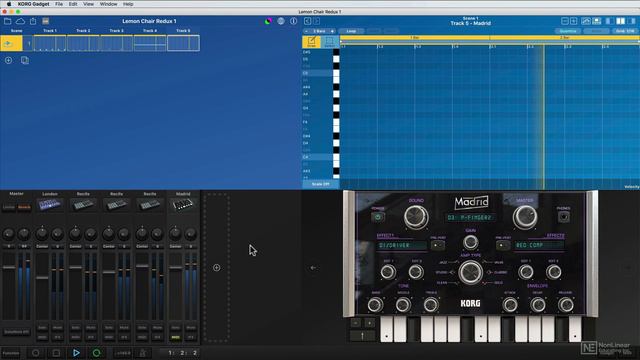The height and width of the screenshot is (360, 640).
Task: Click the Track 5 header
Action: point(183,31)
